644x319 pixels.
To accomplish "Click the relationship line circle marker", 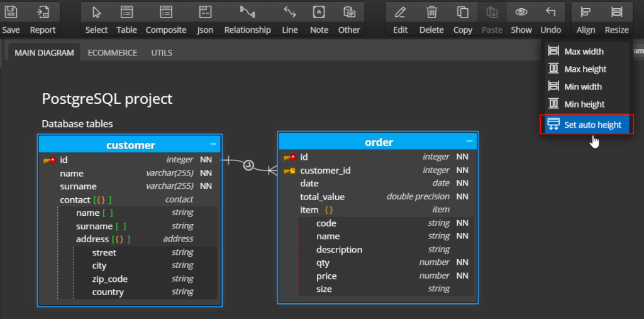I will click(x=248, y=165).
